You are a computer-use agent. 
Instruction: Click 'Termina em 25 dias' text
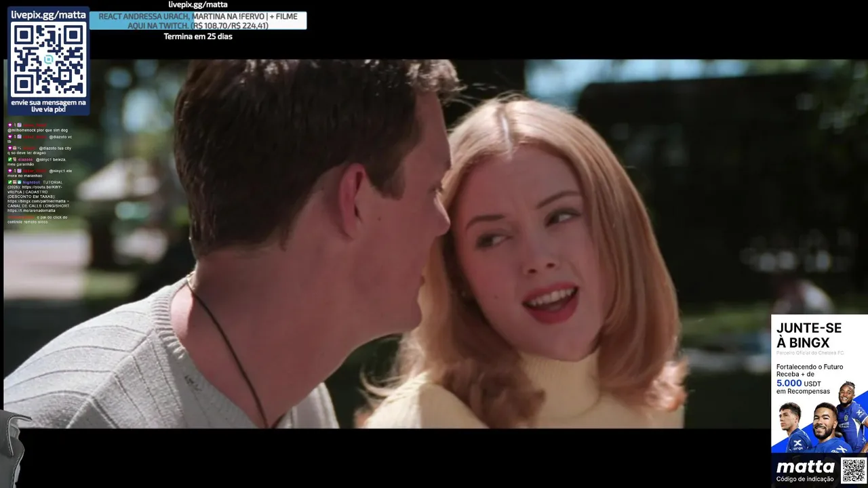click(198, 37)
